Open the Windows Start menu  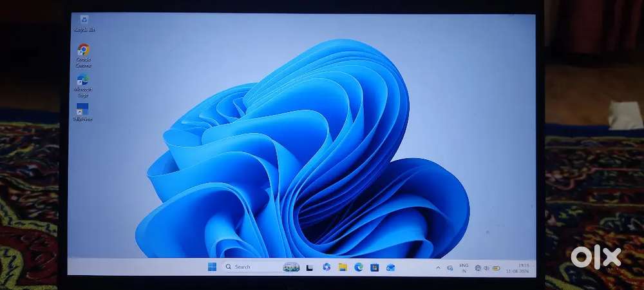click(x=213, y=267)
